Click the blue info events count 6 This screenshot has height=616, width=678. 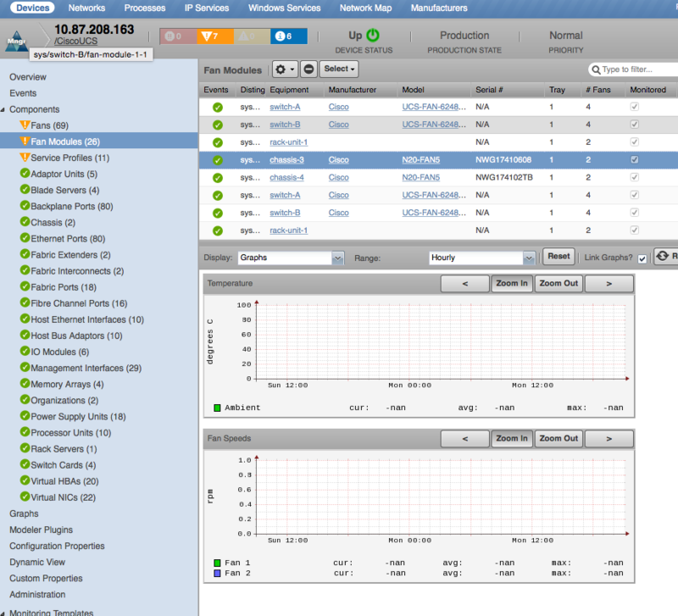(289, 36)
